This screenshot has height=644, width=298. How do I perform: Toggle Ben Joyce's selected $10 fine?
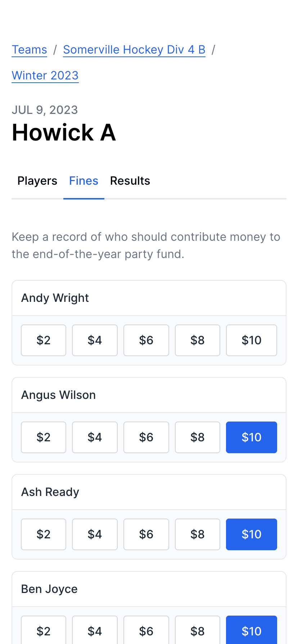click(x=251, y=631)
